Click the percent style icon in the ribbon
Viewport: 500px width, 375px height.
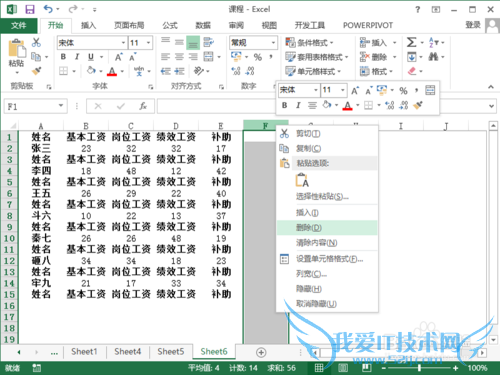[x=258, y=57]
